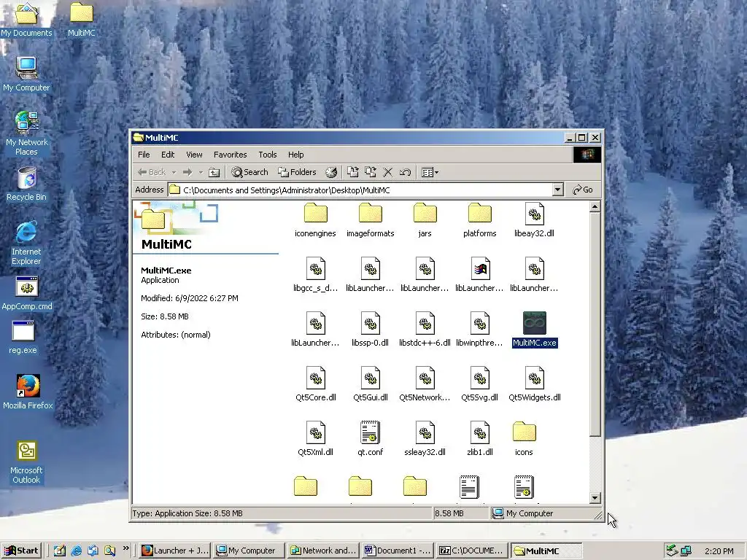
Task: Click the Start button
Action: [x=21, y=551]
